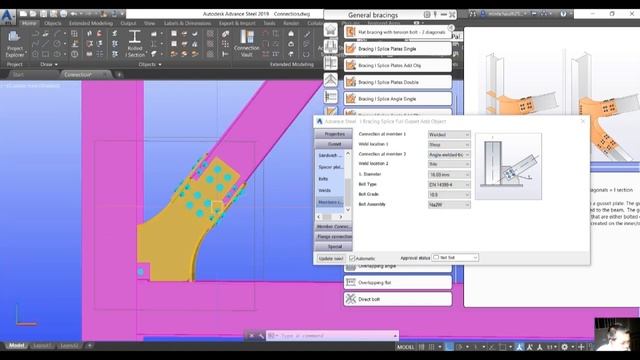This screenshot has width=640, height=360.
Task: Toggle grid display in status bar
Action: tap(422, 347)
